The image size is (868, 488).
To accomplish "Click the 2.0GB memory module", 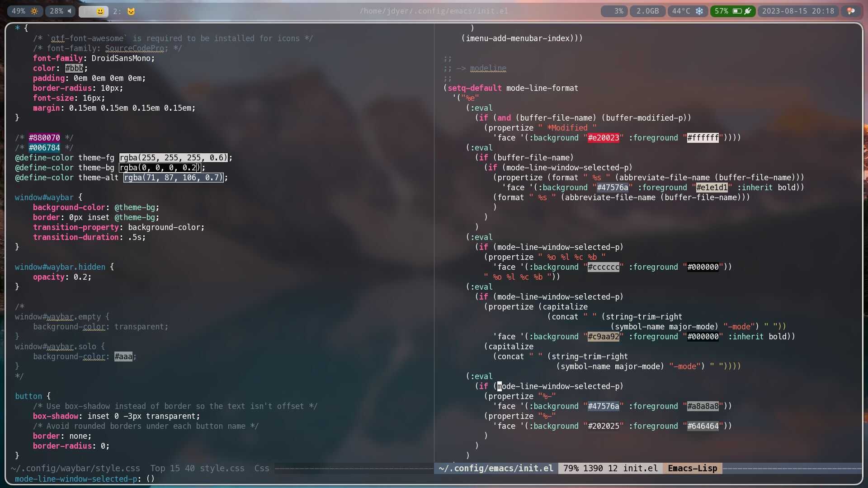I will point(647,11).
